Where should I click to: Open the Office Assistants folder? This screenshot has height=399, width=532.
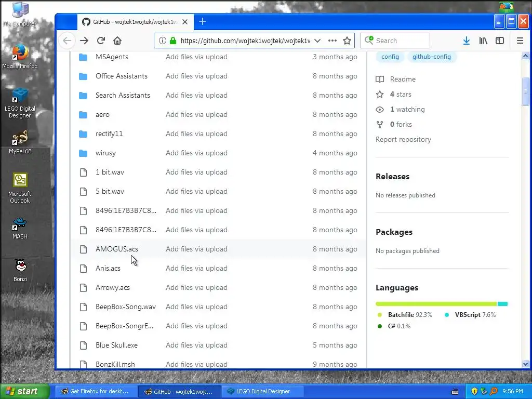click(x=122, y=76)
